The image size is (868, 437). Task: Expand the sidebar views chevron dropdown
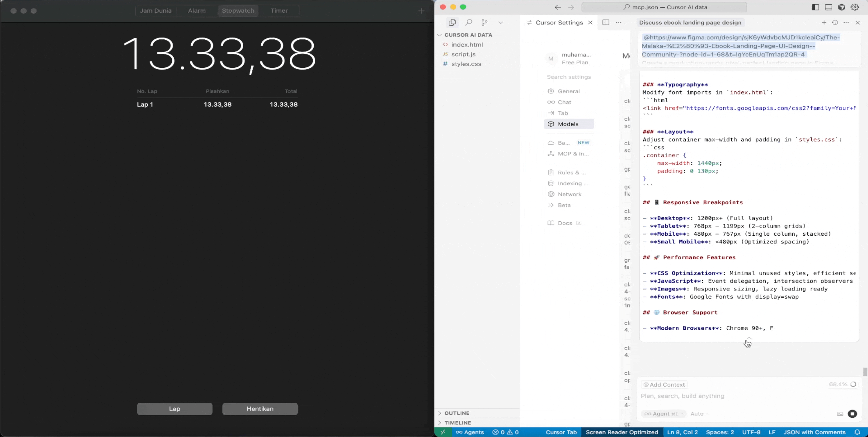501,23
